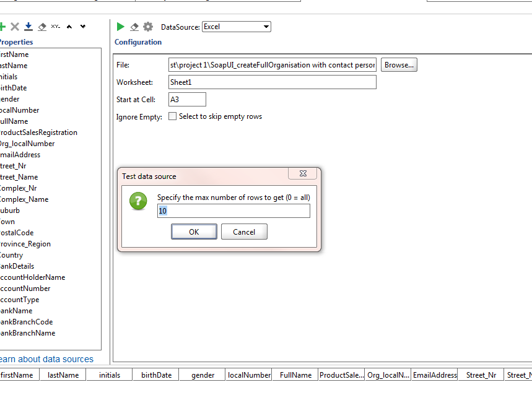This screenshot has width=532, height=395.
Task: Click the localNumber column header
Action: pos(249,375)
